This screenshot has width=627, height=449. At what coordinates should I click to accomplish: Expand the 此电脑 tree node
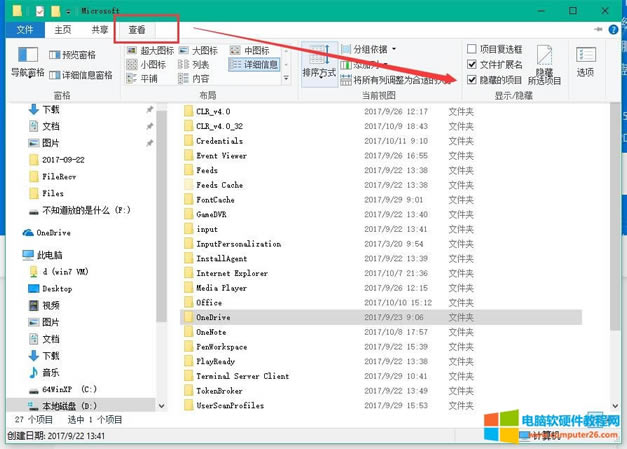coord(13,256)
